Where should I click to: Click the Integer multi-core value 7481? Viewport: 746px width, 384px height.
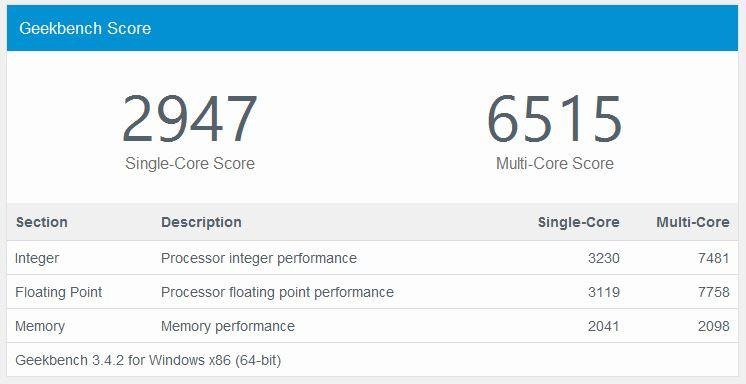[x=714, y=258]
